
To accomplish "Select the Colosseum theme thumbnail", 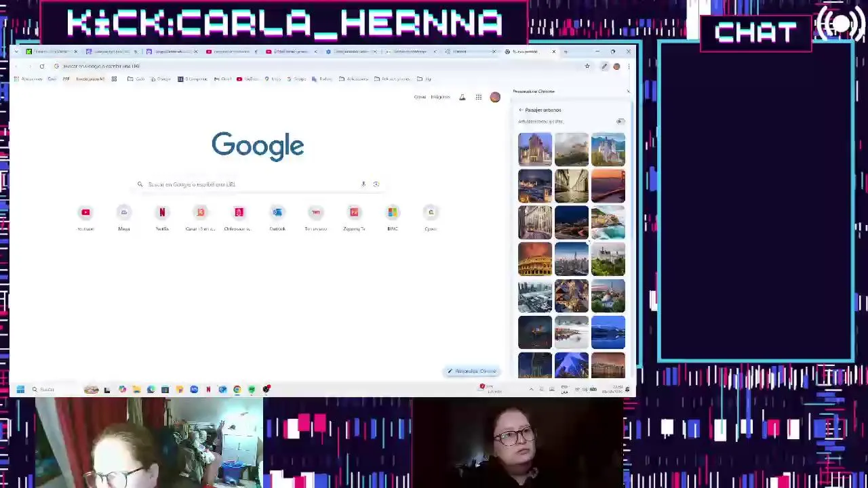I will [x=535, y=260].
